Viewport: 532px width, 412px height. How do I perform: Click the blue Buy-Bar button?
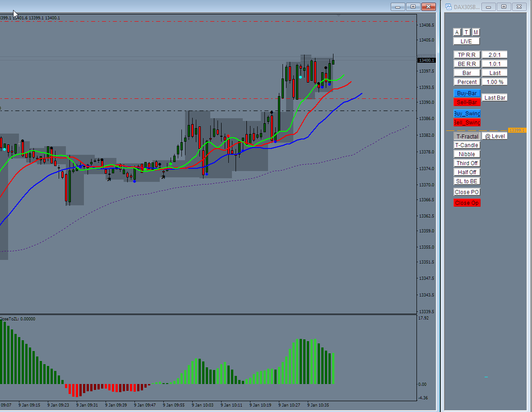[x=467, y=93]
